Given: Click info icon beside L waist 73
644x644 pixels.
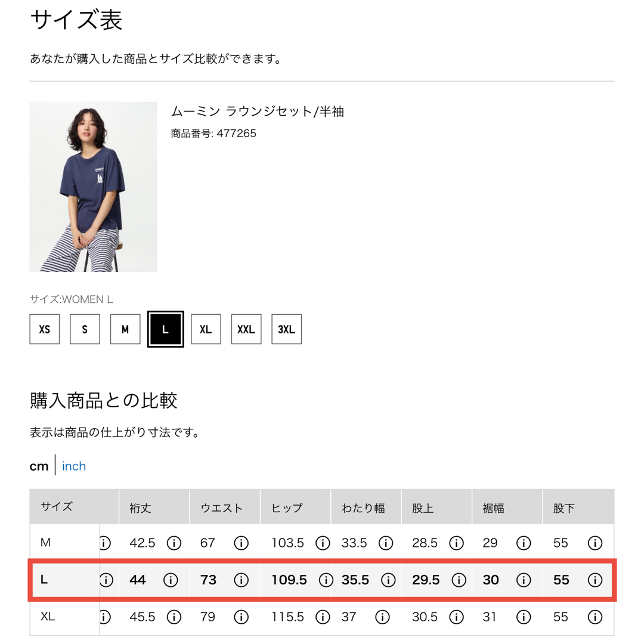Looking at the screenshot, I should tap(241, 580).
